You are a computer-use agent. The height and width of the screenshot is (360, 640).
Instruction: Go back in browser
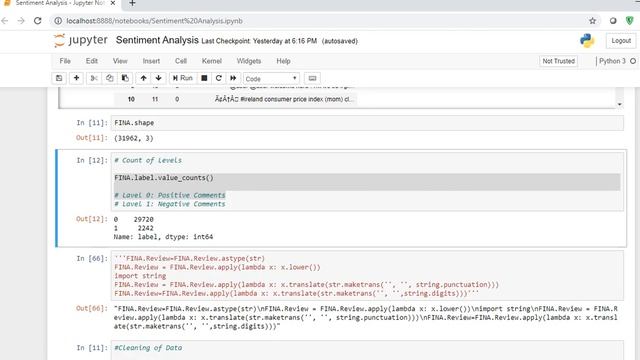pyautogui.click(x=5, y=20)
